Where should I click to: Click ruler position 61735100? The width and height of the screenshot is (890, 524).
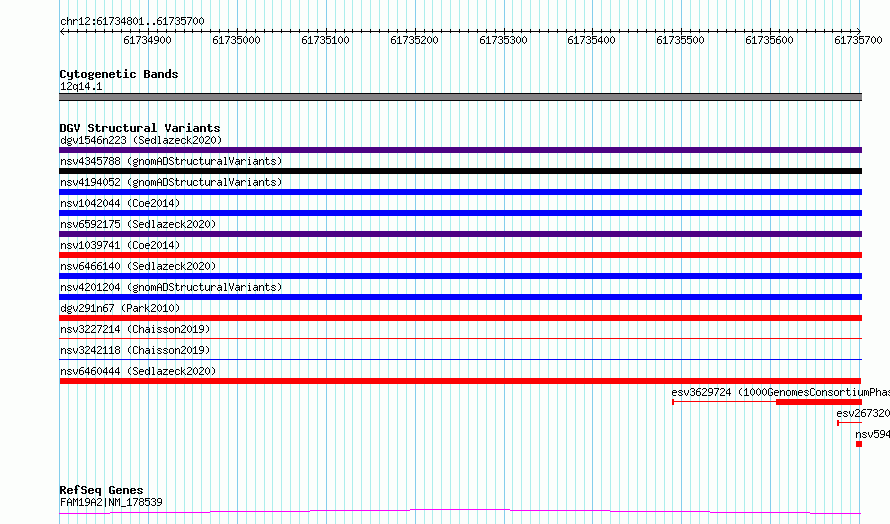click(325, 40)
